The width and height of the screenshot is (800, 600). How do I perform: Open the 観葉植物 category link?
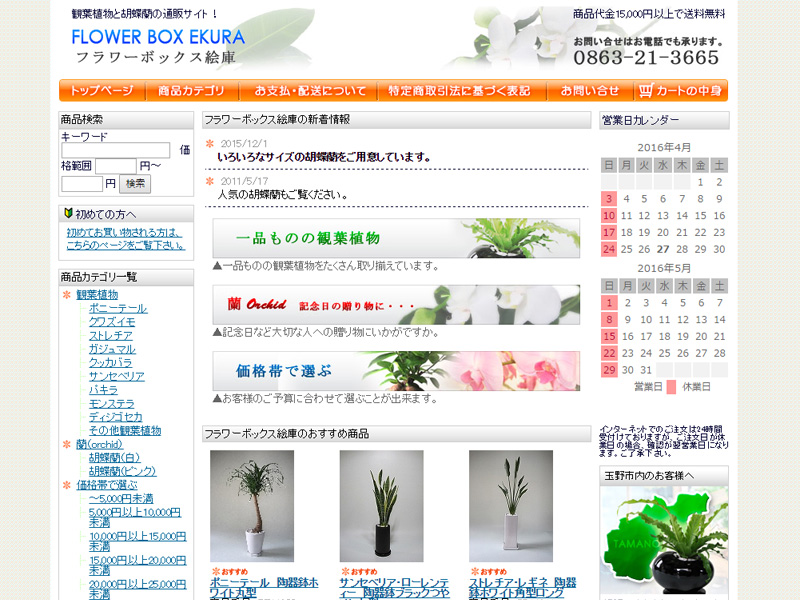pyautogui.click(x=97, y=295)
